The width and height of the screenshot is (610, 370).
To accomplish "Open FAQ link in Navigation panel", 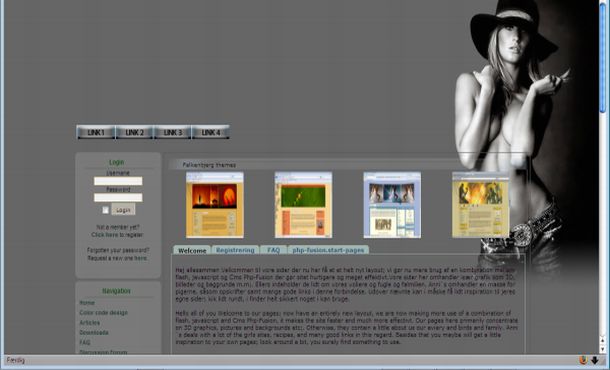I will (85, 342).
